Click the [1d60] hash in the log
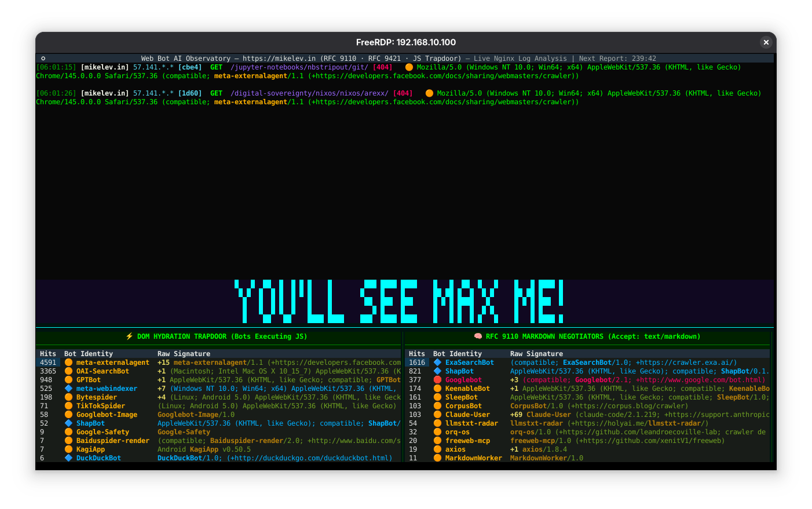 (x=190, y=93)
